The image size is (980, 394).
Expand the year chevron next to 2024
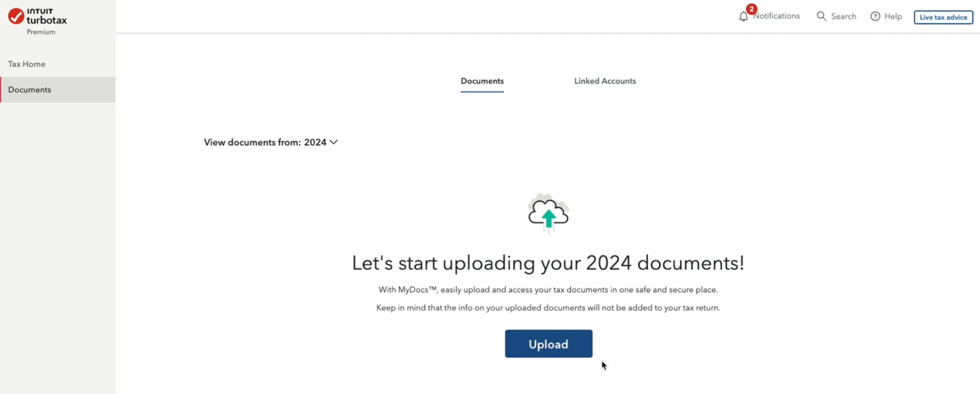(333, 142)
